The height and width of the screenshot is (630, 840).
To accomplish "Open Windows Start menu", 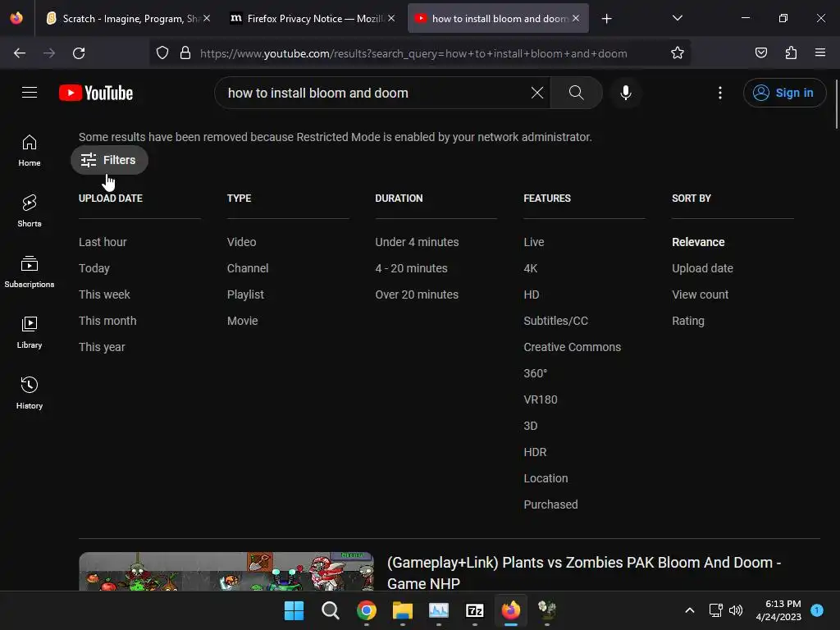I will click(294, 610).
